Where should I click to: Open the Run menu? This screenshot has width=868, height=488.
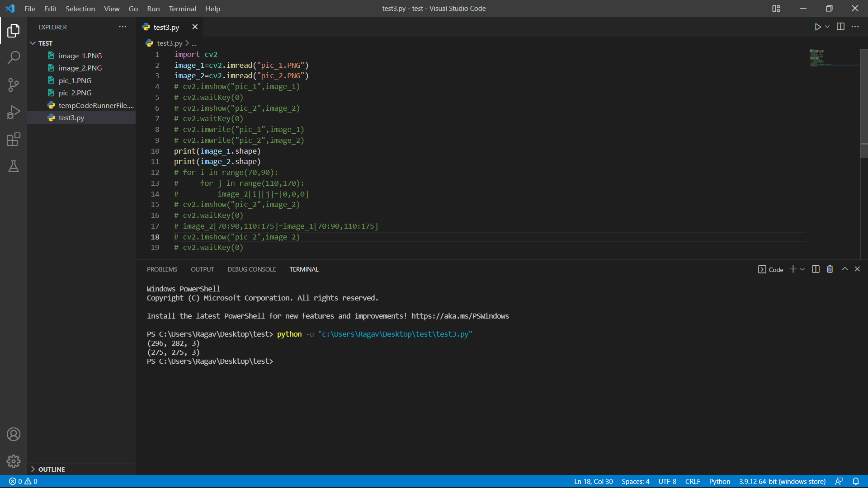pyautogui.click(x=153, y=9)
